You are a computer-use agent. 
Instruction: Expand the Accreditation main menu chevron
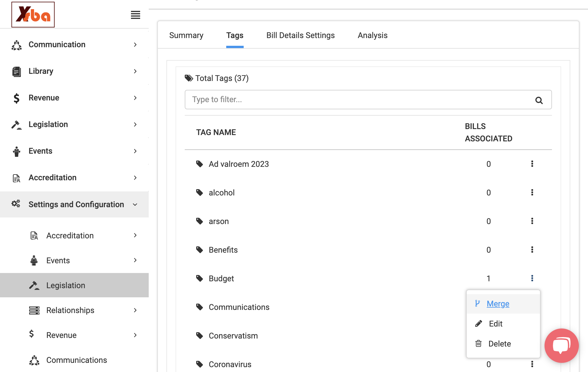tap(135, 178)
